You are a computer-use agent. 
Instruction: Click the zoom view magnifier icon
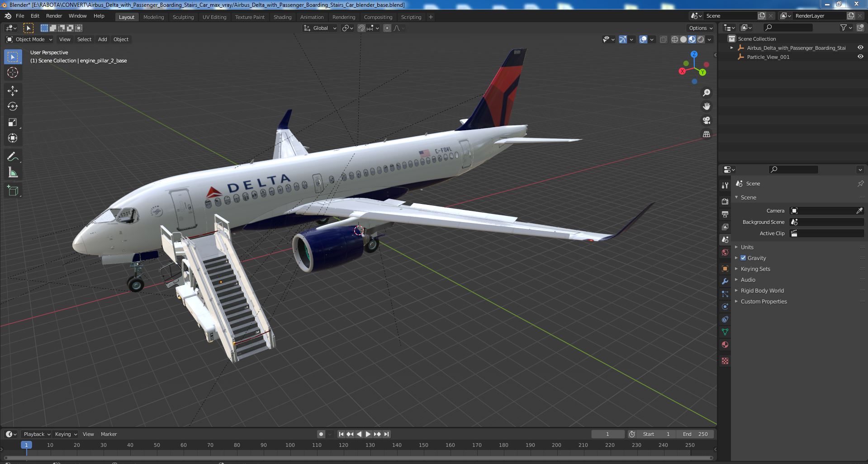[706, 93]
